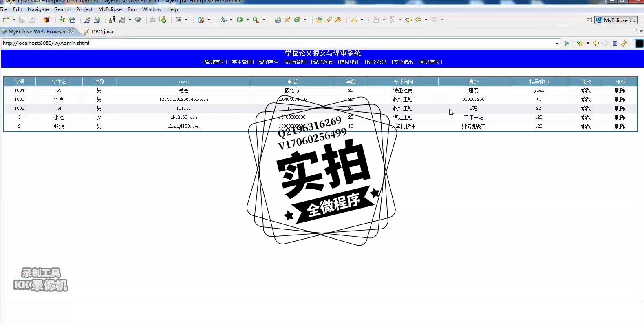This screenshot has height=324, width=644.
Task: Click the [增加学生] link
Action: click(x=269, y=62)
